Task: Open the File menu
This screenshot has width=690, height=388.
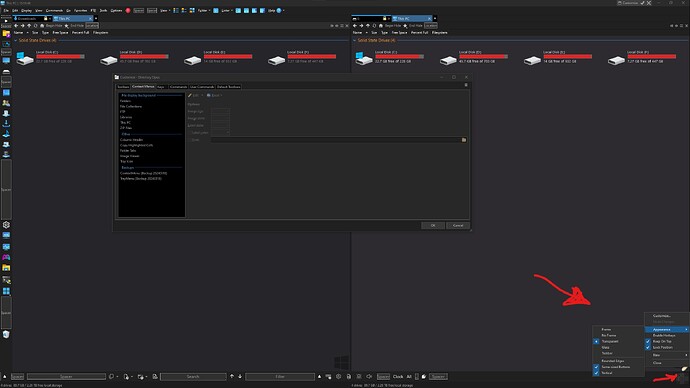Action: pyautogui.click(x=6, y=10)
